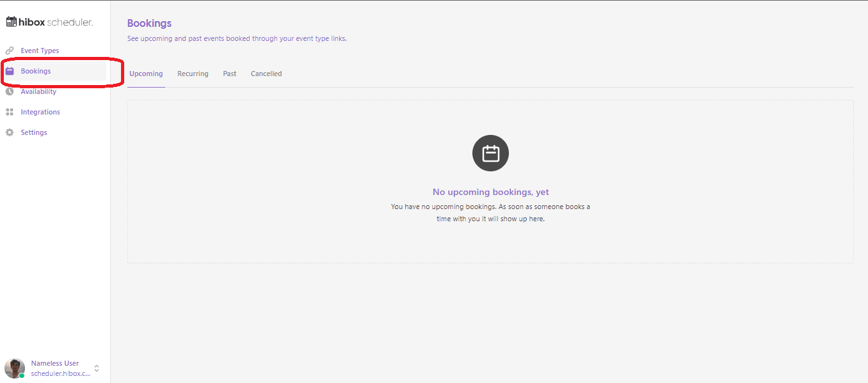Click the Settings gear icon
This screenshot has height=383, width=868.
point(10,132)
